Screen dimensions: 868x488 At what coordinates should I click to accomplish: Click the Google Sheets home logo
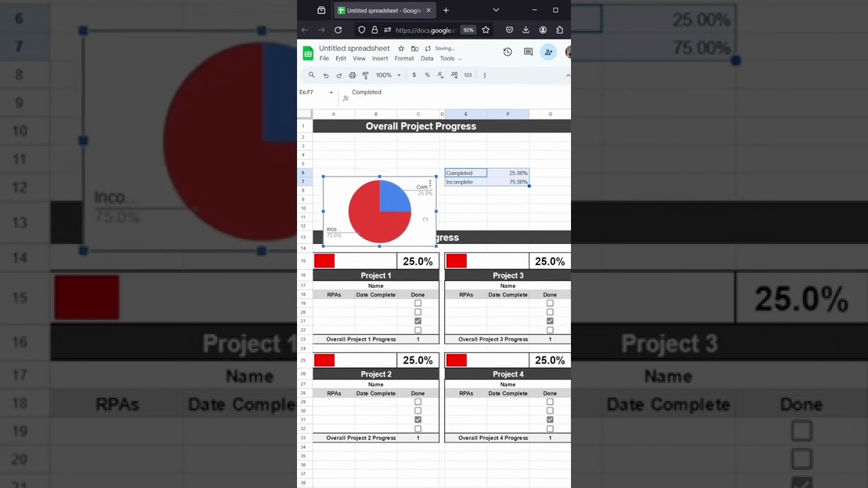[308, 53]
